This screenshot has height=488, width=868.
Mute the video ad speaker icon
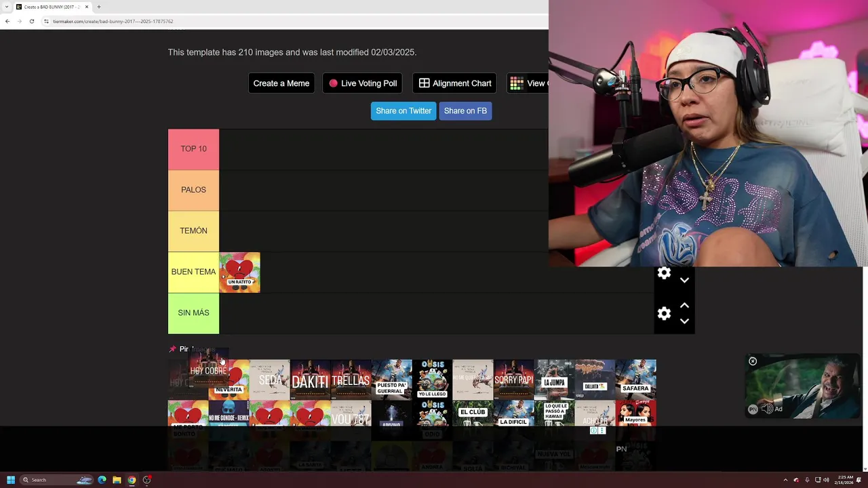(768, 409)
